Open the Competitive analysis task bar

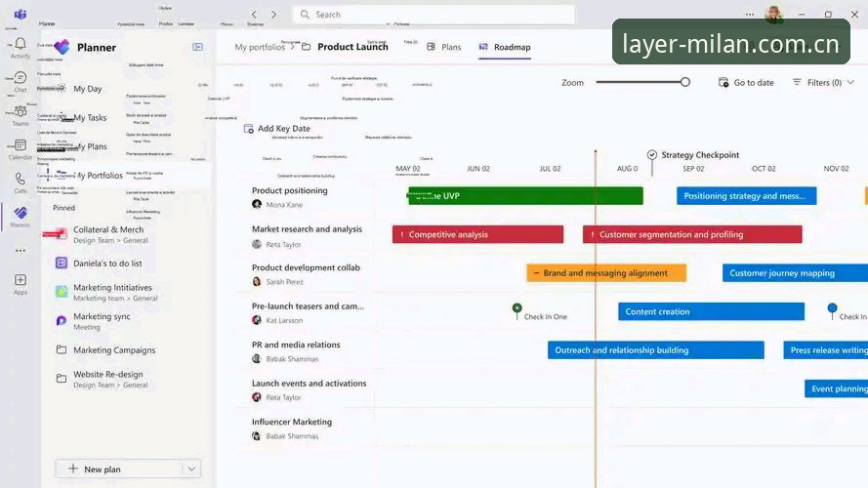tap(477, 234)
